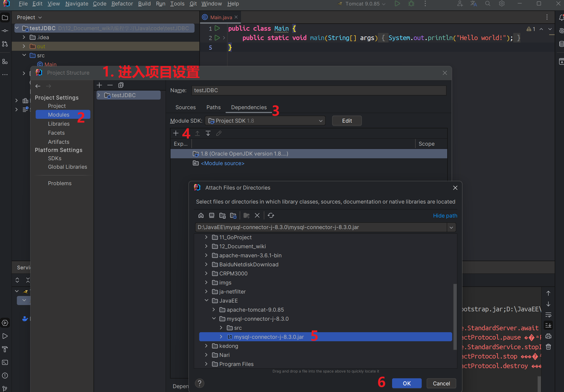Click the new folder icon in file chooser
564x392 pixels.
click(246, 216)
